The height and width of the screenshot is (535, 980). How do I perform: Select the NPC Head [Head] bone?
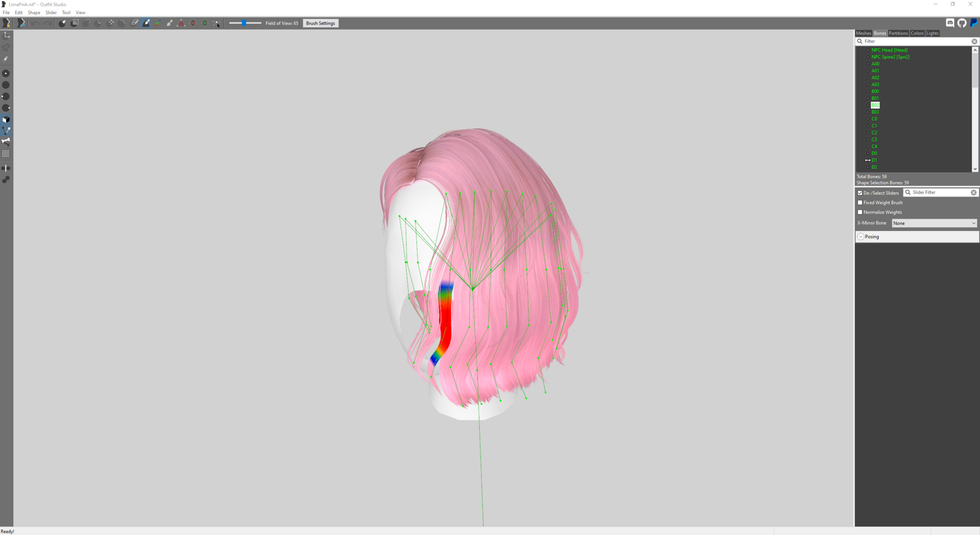pyautogui.click(x=889, y=50)
